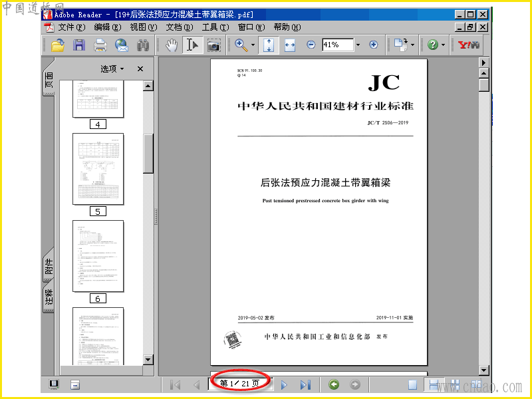Click thumbnail panel scroll down arrow
Image resolution: width=532 pixels, height=399 pixels.
pyautogui.click(x=148, y=360)
